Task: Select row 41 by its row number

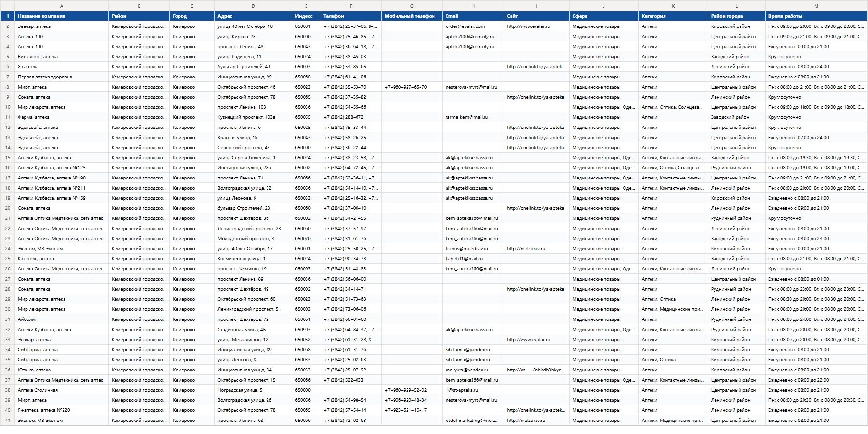Action: [x=8, y=421]
